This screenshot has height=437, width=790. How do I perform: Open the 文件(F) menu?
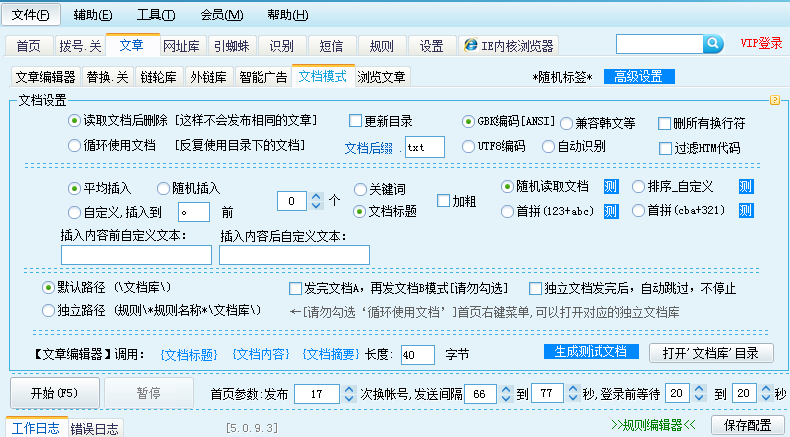[31, 15]
